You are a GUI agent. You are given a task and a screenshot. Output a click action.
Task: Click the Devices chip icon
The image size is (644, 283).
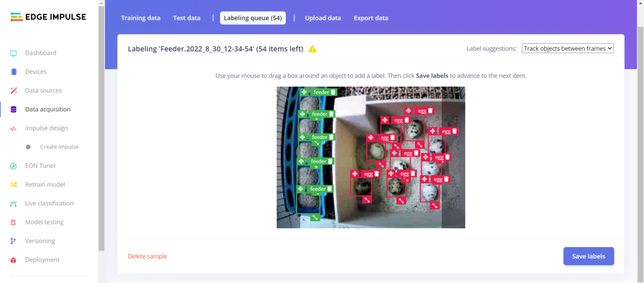14,72
